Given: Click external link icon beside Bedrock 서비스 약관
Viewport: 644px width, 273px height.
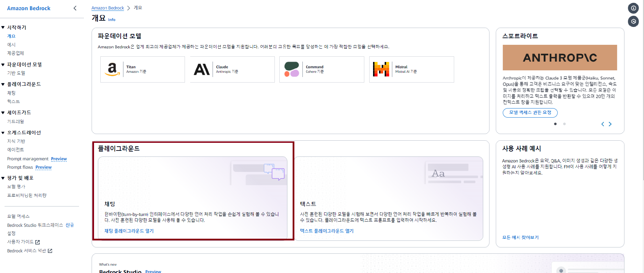Looking at the screenshot, I should pos(50,251).
